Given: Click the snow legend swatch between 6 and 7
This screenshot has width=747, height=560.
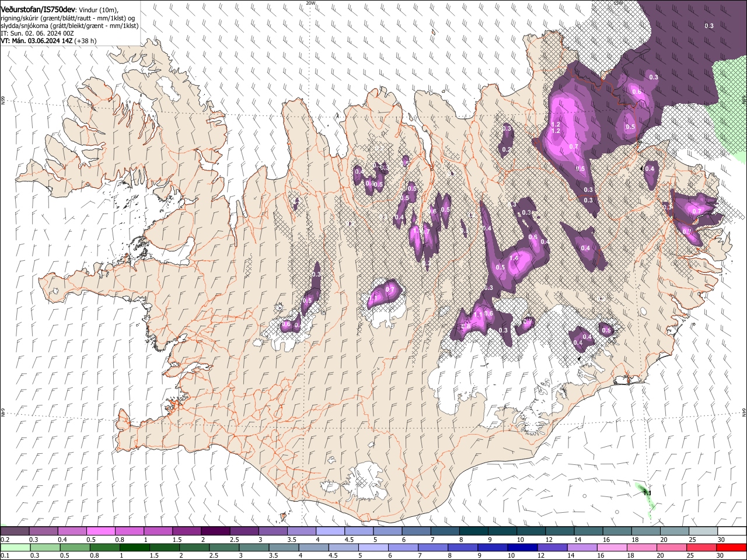Looking at the screenshot, I should click(416, 531).
